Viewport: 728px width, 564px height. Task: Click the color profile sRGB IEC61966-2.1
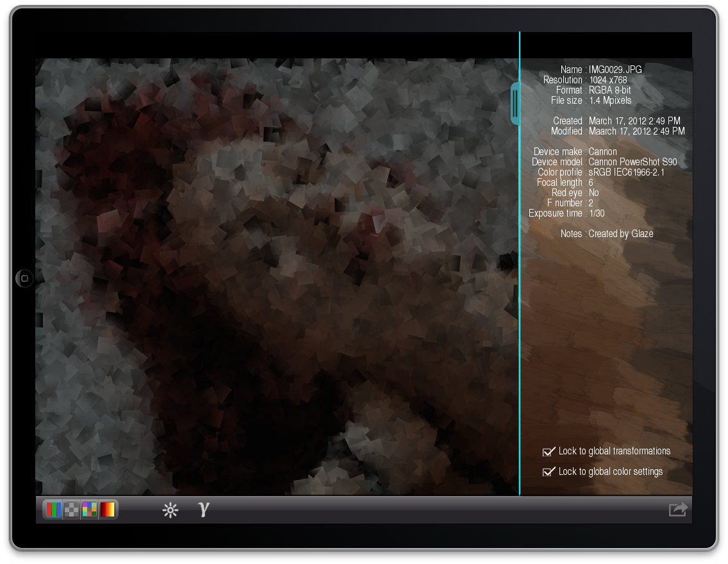pyautogui.click(x=626, y=172)
